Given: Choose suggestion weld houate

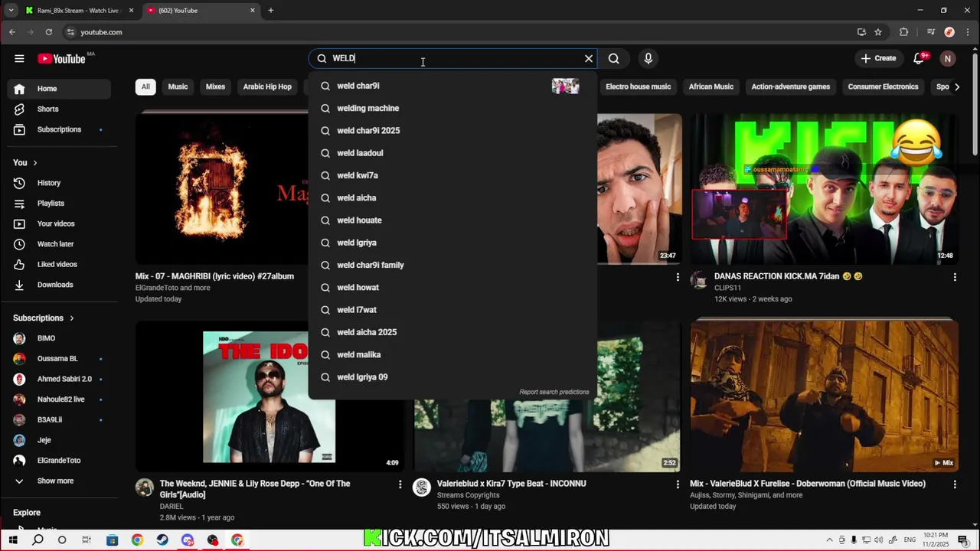Looking at the screenshot, I should point(452,220).
